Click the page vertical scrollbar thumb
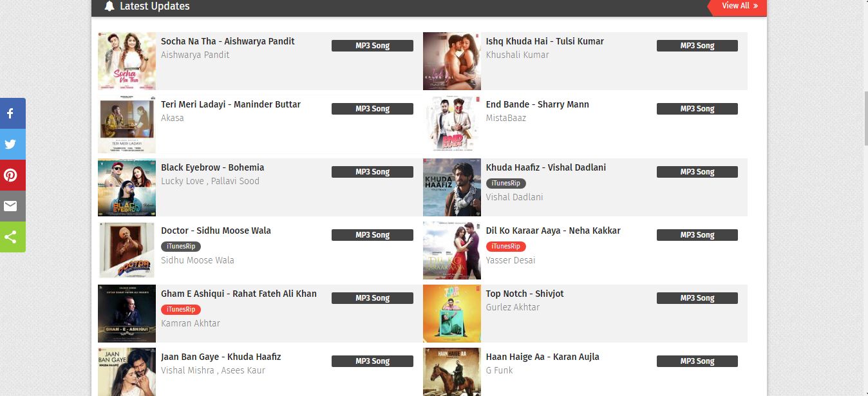 click(x=865, y=119)
